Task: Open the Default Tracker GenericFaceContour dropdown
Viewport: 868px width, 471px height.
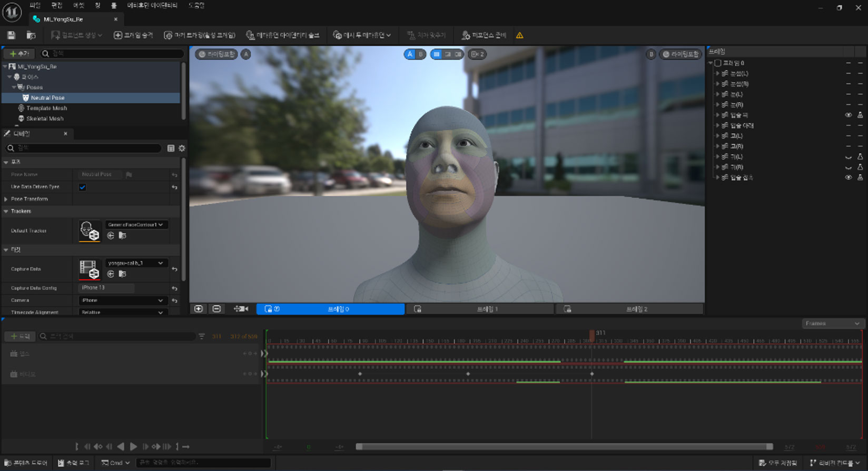Action: pyautogui.click(x=136, y=225)
